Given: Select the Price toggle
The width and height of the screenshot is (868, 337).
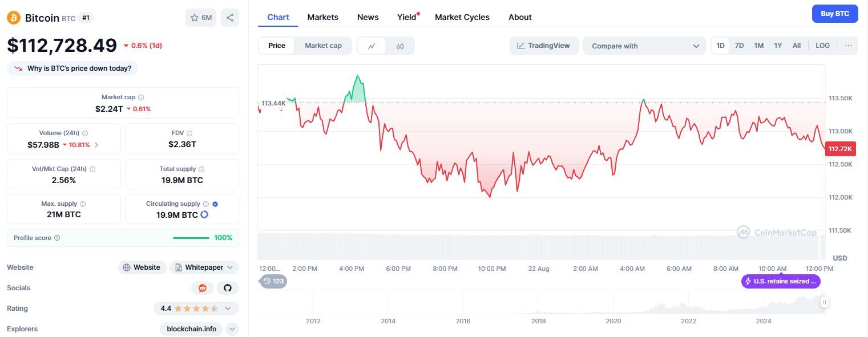Looking at the screenshot, I should pos(277,46).
